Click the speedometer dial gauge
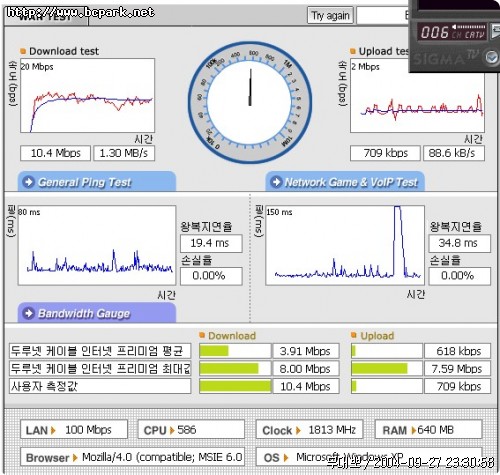The width and height of the screenshot is (500, 475). [x=250, y=102]
